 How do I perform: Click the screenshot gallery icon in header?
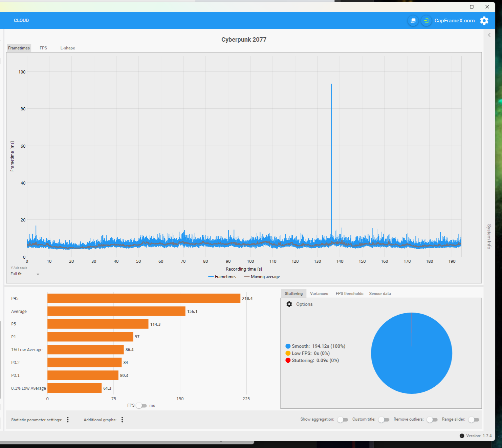[x=413, y=21]
